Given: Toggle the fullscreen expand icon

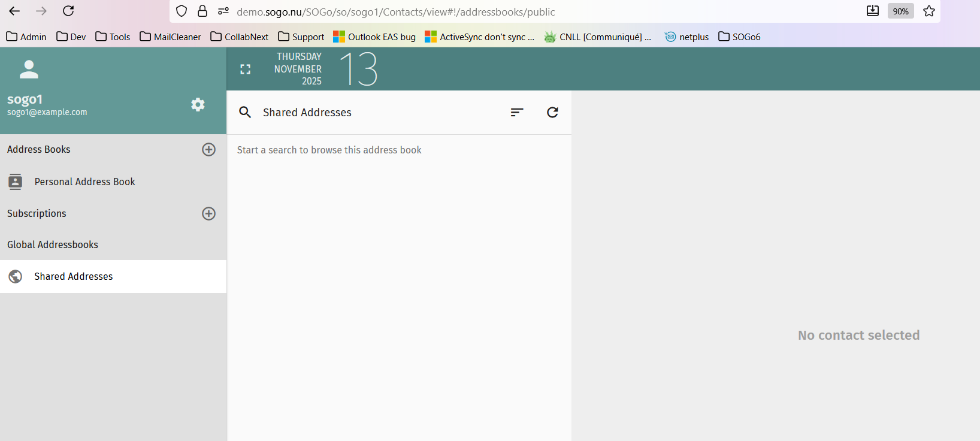Looking at the screenshot, I should (x=246, y=70).
